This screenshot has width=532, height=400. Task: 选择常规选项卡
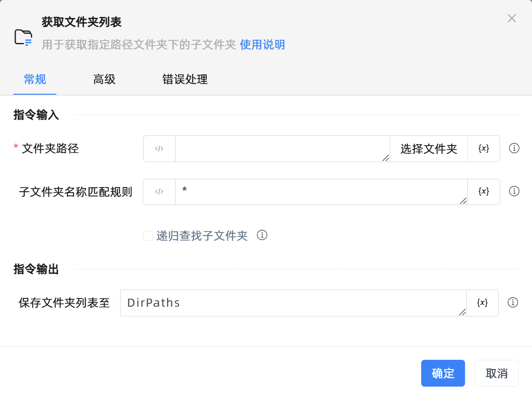pyautogui.click(x=35, y=79)
